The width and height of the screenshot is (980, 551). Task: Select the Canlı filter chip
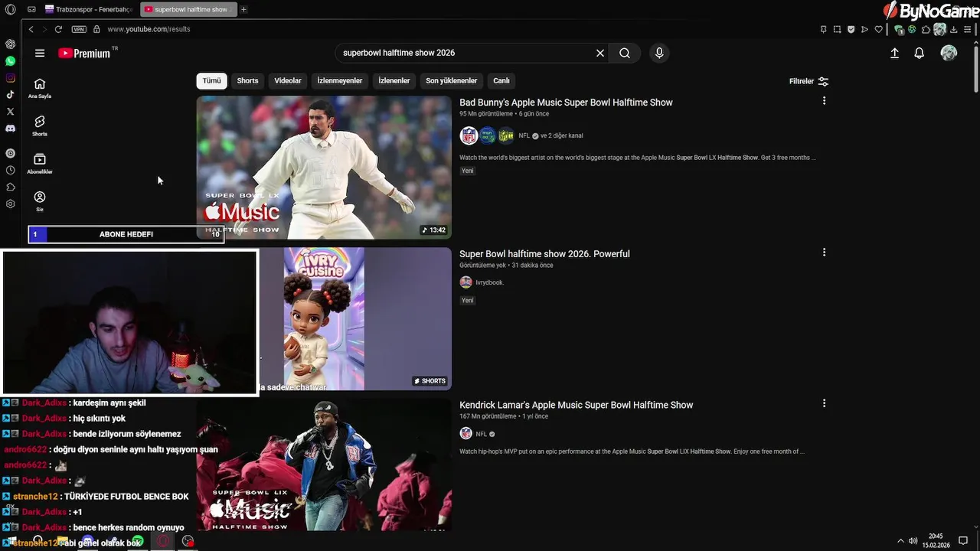coord(501,80)
